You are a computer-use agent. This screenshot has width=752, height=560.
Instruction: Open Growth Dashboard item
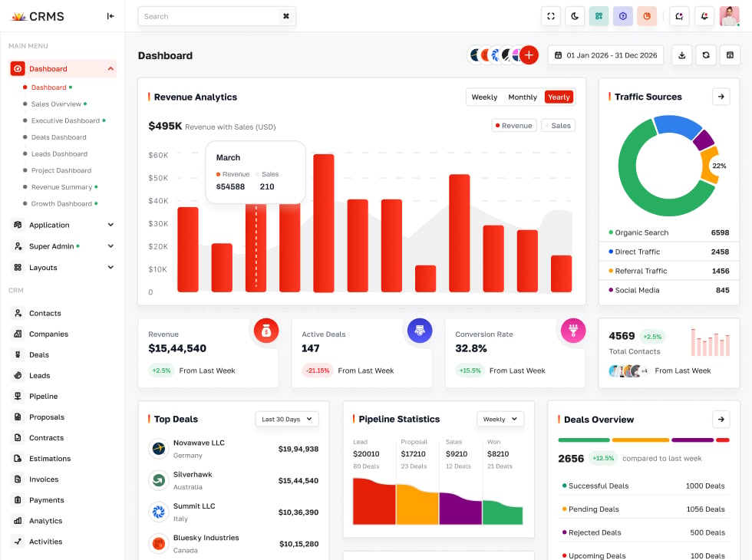[x=62, y=204]
